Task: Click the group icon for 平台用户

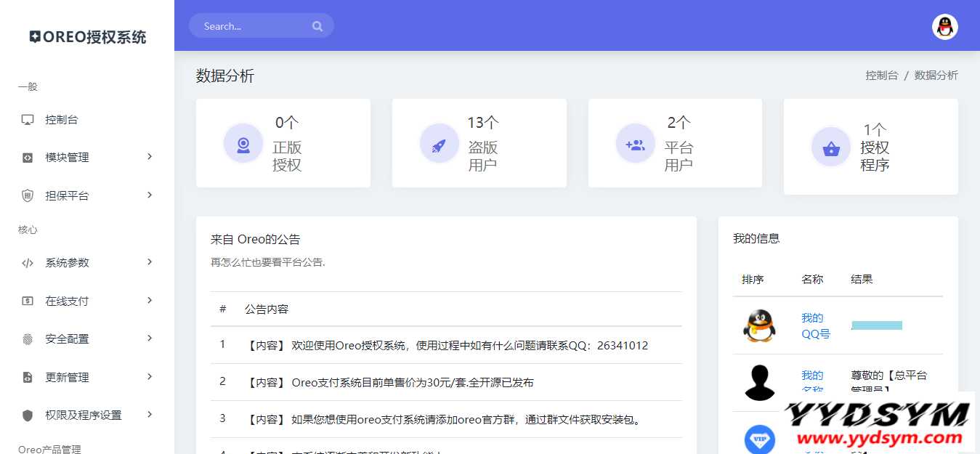Action: (x=635, y=144)
